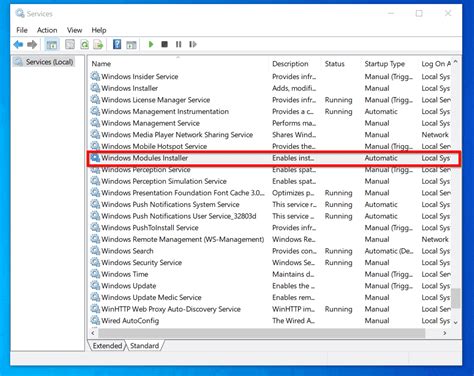474x376 pixels.
Task: Click the vertical scrollbar down arrow
Action: pos(456,322)
